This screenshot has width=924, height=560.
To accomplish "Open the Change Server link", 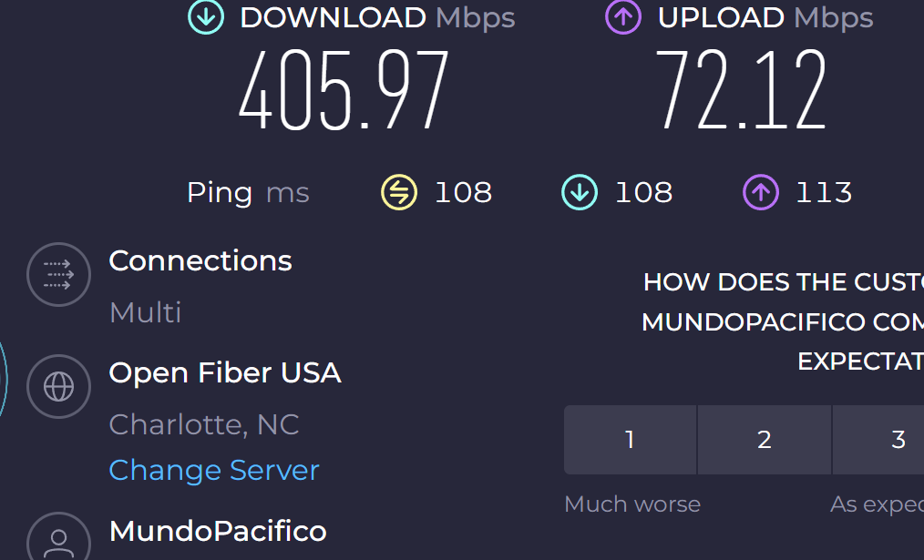I will click(x=214, y=470).
